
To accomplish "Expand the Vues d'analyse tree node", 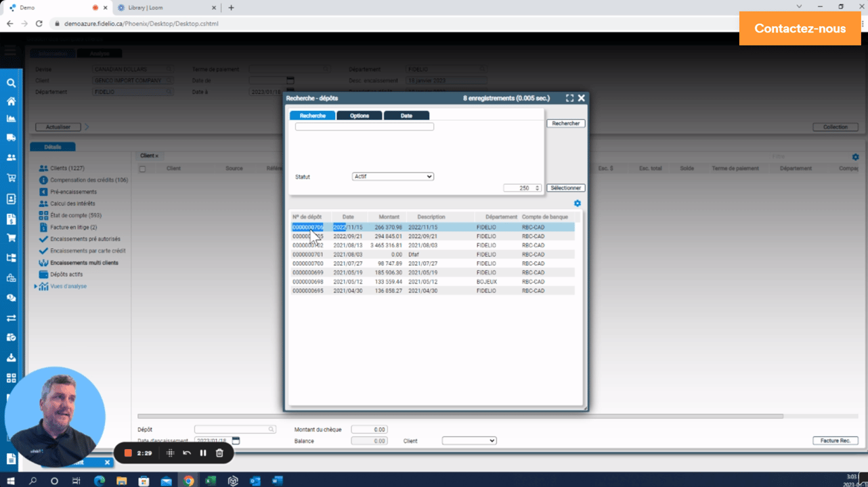I will [36, 287].
